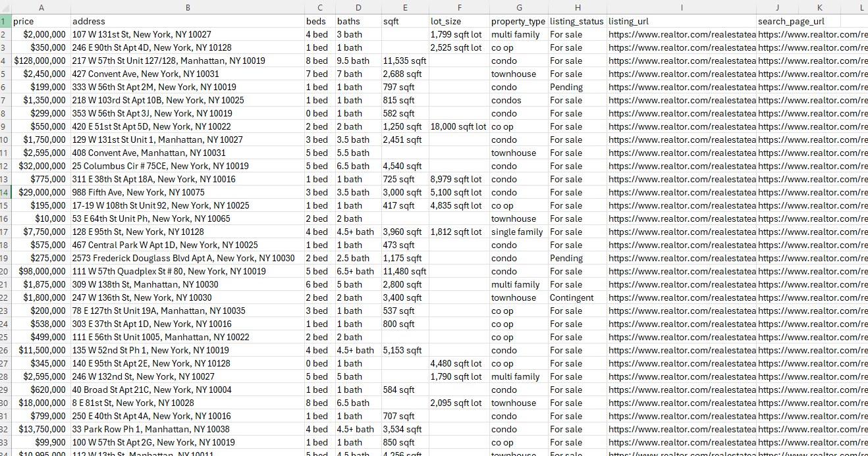Select the $32,000,000 price cell
This screenshot has width=868, height=456.
(x=41, y=166)
